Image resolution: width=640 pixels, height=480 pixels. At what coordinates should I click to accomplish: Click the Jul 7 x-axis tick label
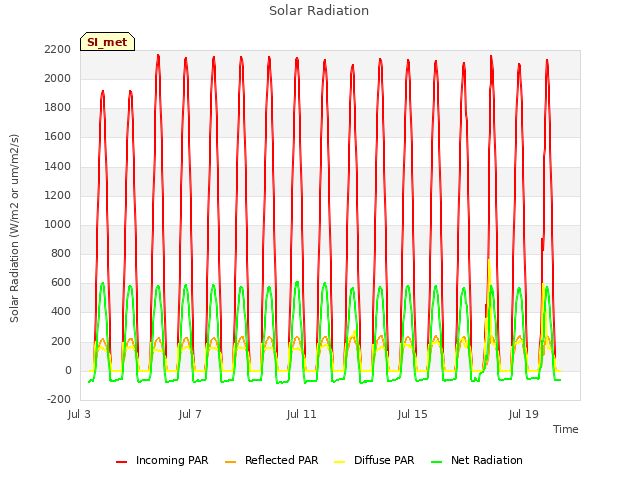tap(190, 414)
